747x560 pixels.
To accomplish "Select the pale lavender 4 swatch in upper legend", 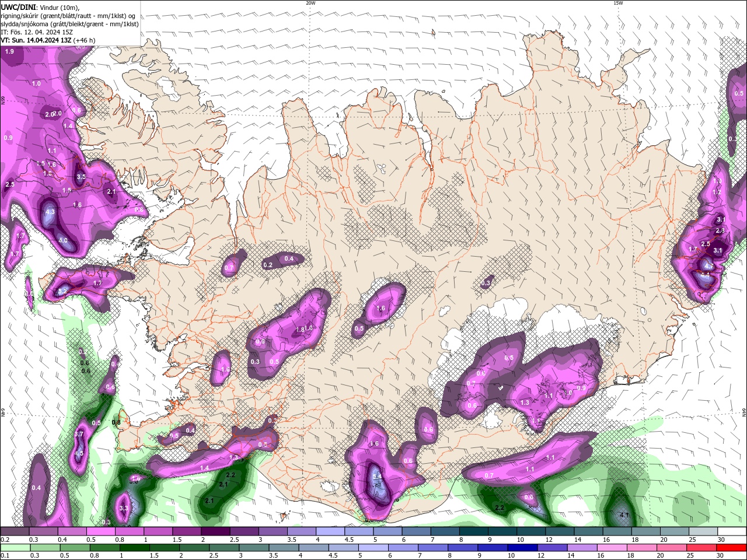I will pyautogui.click(x=330, y=531).
